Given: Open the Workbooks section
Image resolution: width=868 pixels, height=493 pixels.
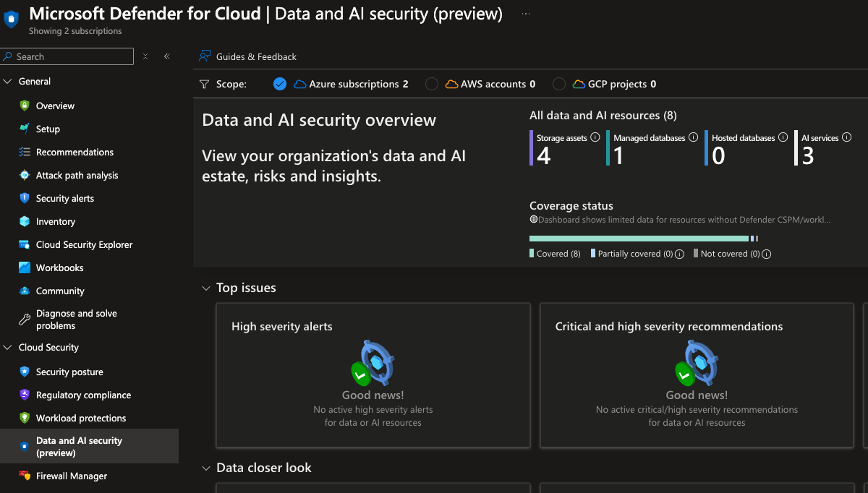Looking at the screenshot, I should (59, 267).
